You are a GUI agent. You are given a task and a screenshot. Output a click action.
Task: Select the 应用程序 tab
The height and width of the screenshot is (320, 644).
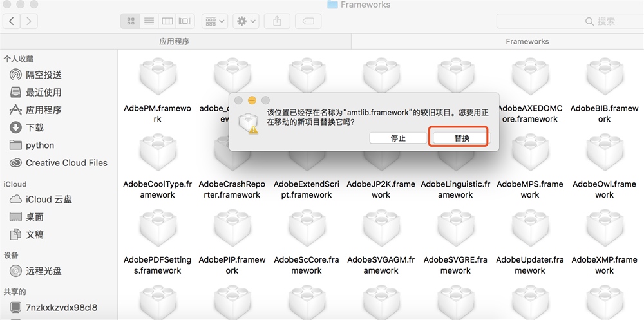174,41
